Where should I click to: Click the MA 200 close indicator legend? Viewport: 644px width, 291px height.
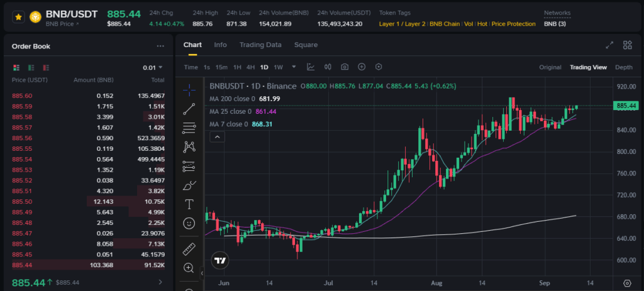(245, 99)
